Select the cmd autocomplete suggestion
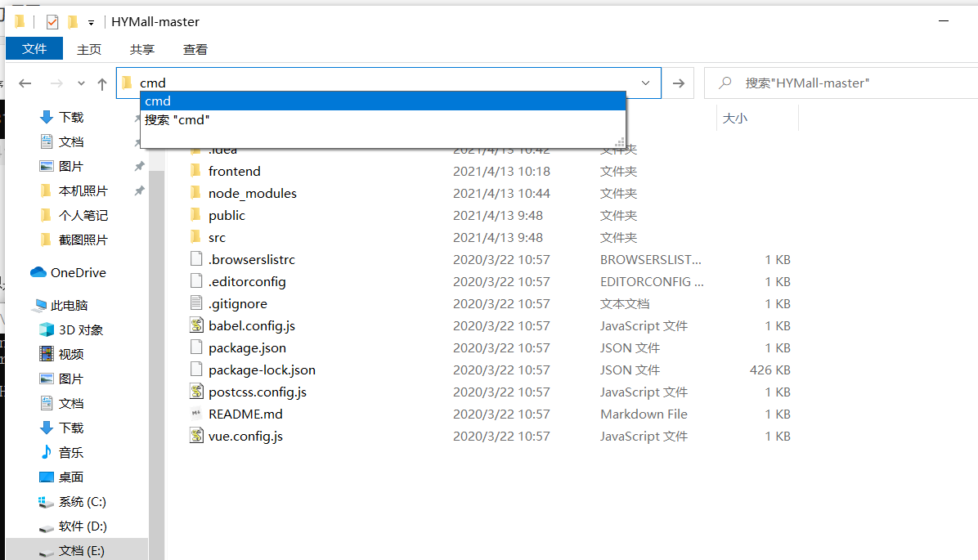Screen dimensions: 978x560 pyautogui.click(x=383, y=101)
